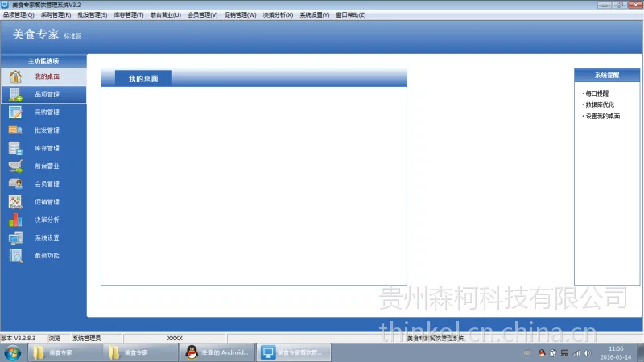Select 采购管理 label in sidebar

coord(47,113)
